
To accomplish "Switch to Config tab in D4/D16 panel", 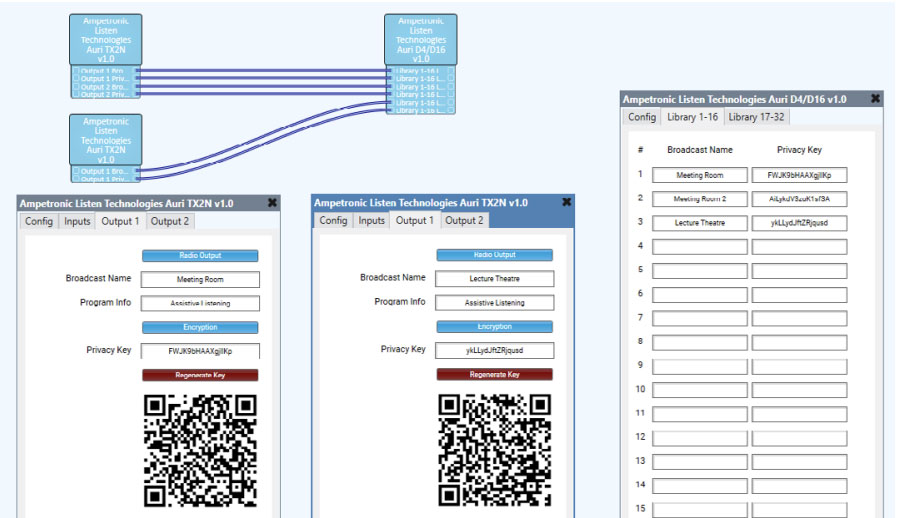I will pyautogui.click(x=642, y=117).
